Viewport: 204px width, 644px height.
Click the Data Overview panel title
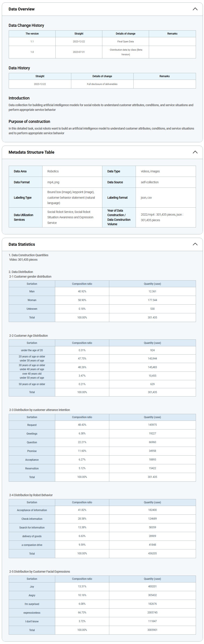[21, 9]
